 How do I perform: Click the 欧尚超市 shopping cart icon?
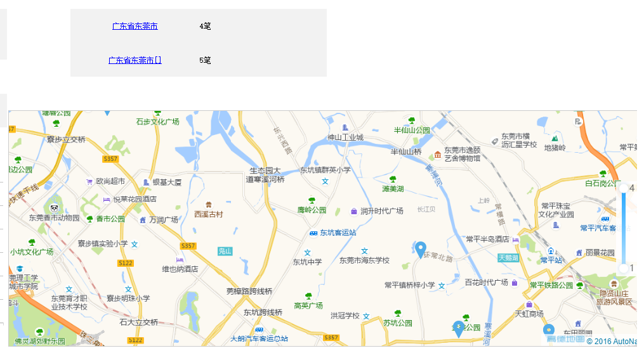tap(89, 181)
